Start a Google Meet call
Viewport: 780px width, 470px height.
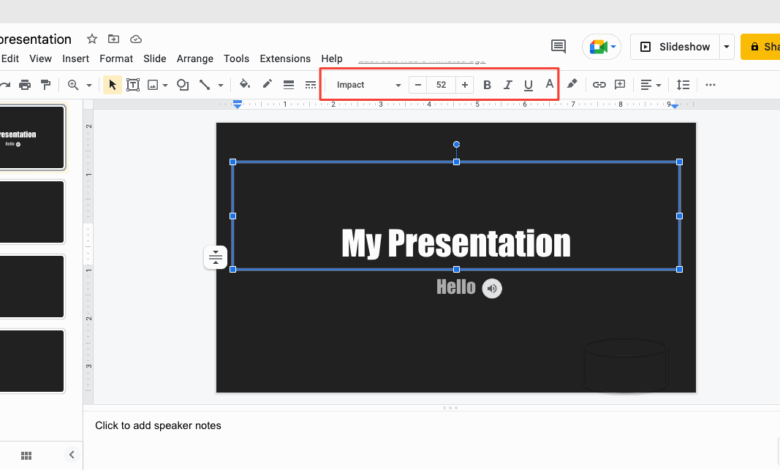point(598,47)
